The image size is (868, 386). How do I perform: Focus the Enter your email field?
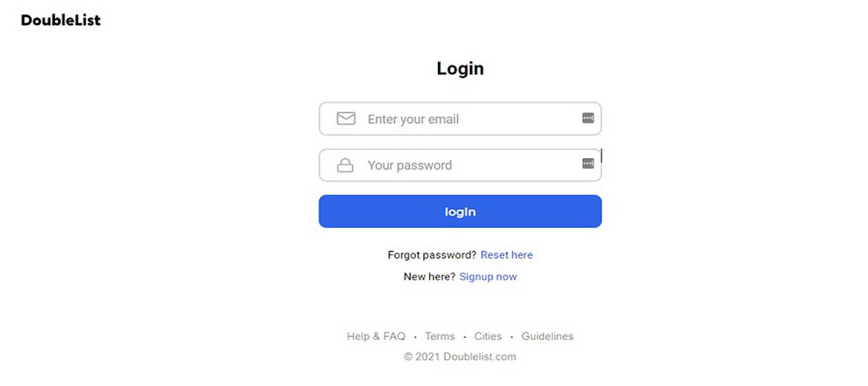(x=460, y=119)
